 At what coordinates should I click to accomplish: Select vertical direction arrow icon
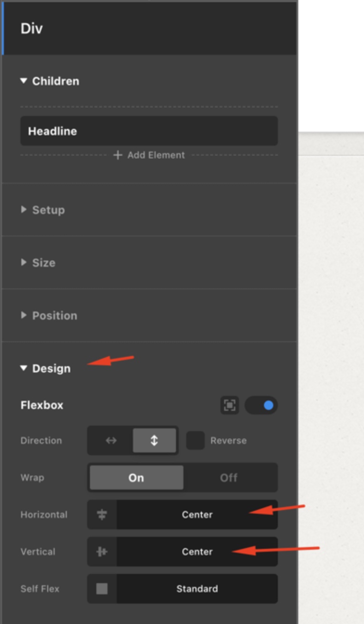click(x=154, y=440)
